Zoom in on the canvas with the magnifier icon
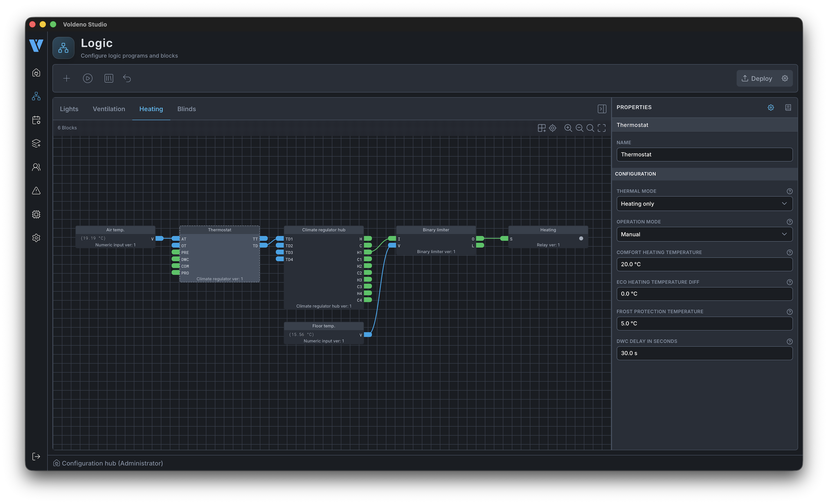The width and height of the screenshot is (828, 504). [x=568, y=128]
